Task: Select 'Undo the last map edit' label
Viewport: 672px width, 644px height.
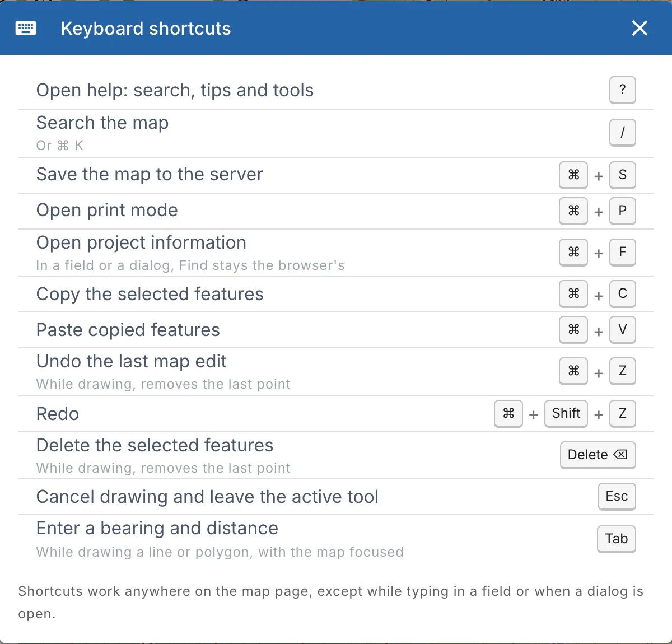Action: (x=132, y=362)
